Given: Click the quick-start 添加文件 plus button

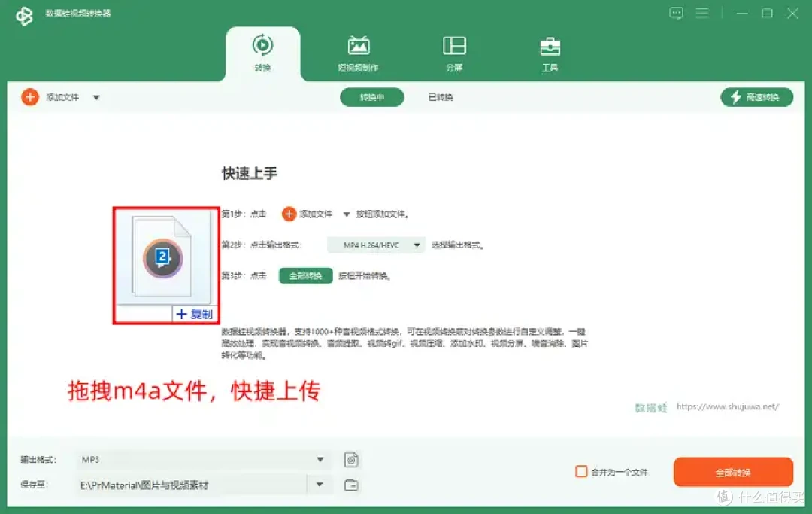Looking at the screenshot, I should pos(289,214).
